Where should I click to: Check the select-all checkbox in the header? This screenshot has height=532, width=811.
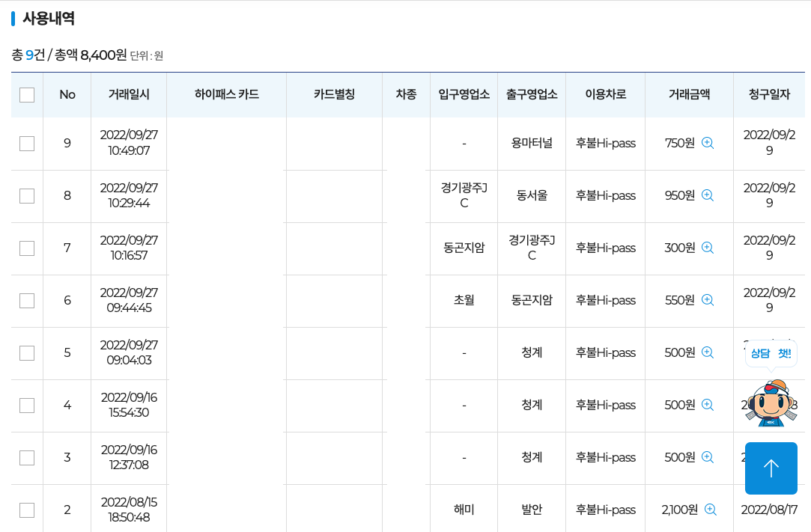pos(27,95)
